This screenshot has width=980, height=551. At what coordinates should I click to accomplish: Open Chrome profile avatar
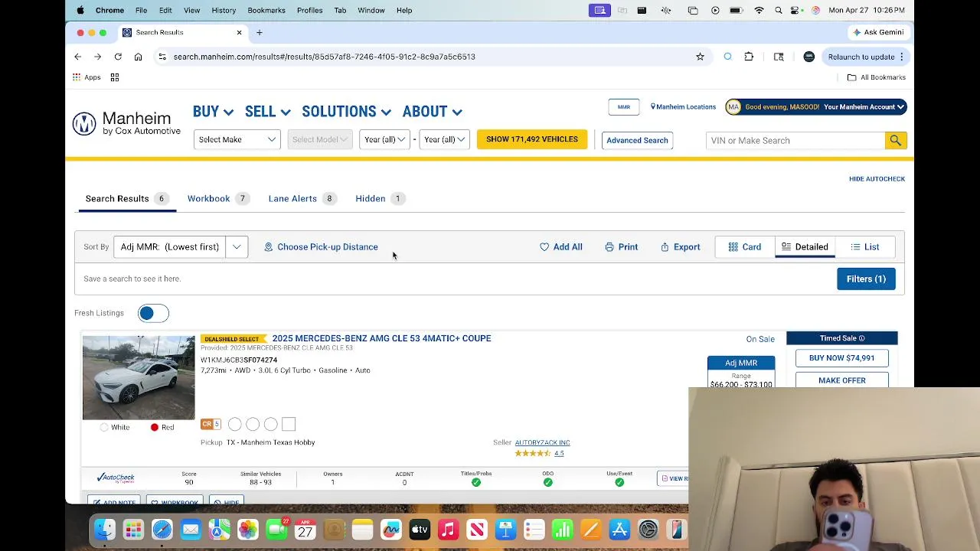[808, 57]
